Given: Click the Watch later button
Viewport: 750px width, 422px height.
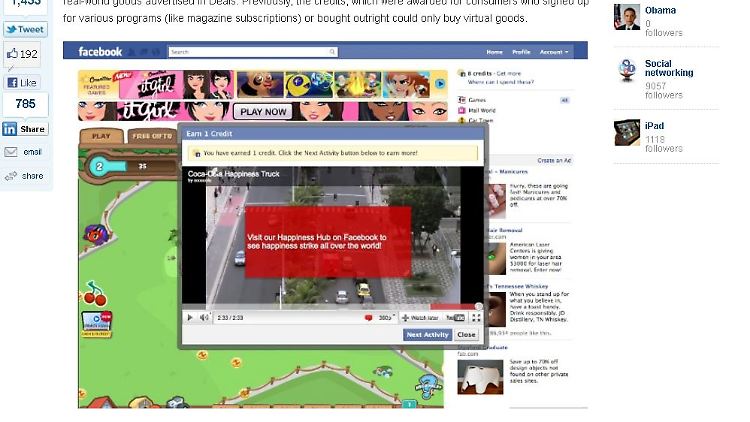Looking at the screenshot, I should tap(420, 318).
